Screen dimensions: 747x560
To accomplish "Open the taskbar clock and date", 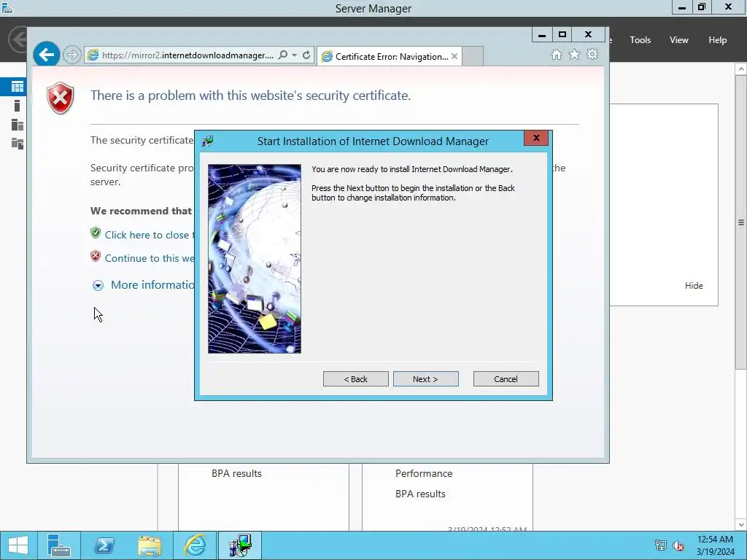I will click(x=715, y=545).
